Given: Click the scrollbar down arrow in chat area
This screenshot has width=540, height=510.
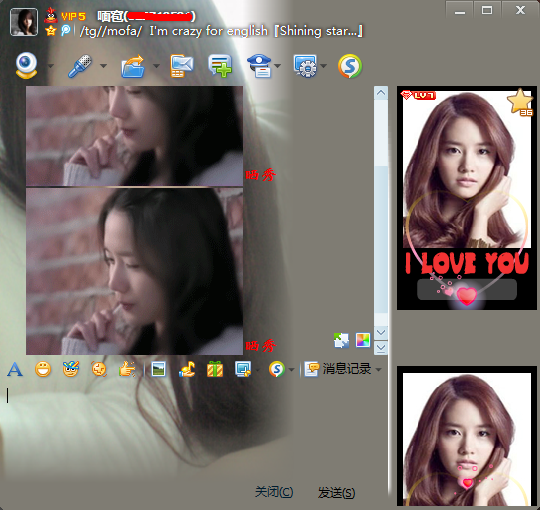Looking at the screenshot, I should tap(381, 333).
